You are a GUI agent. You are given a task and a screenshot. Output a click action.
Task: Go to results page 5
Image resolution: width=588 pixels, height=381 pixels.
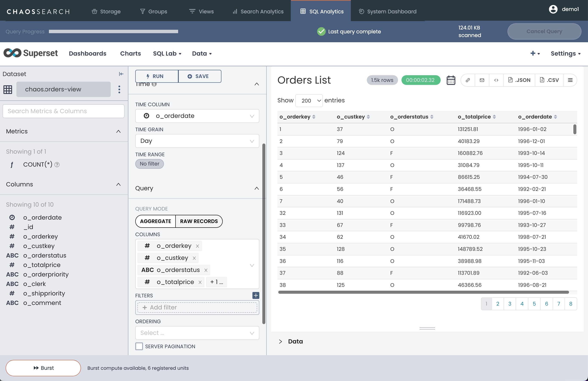[x=534, y=304]
